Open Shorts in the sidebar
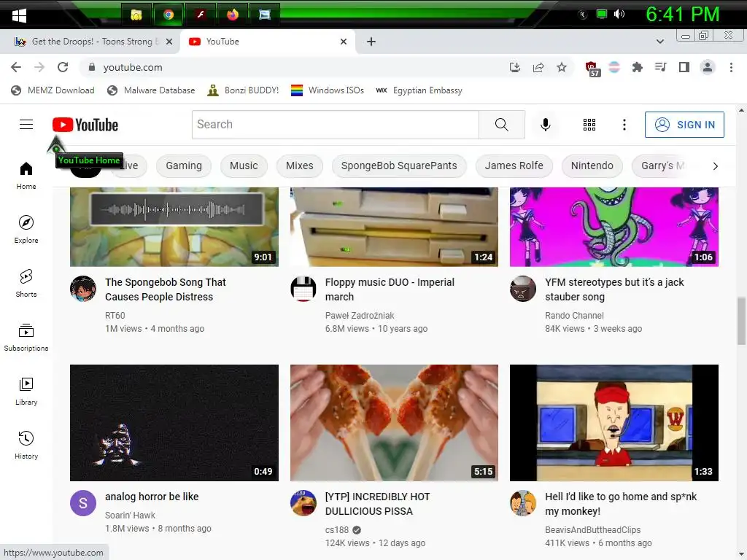The width and height of the screenshot is (747, 560). [x=26, y=284]
